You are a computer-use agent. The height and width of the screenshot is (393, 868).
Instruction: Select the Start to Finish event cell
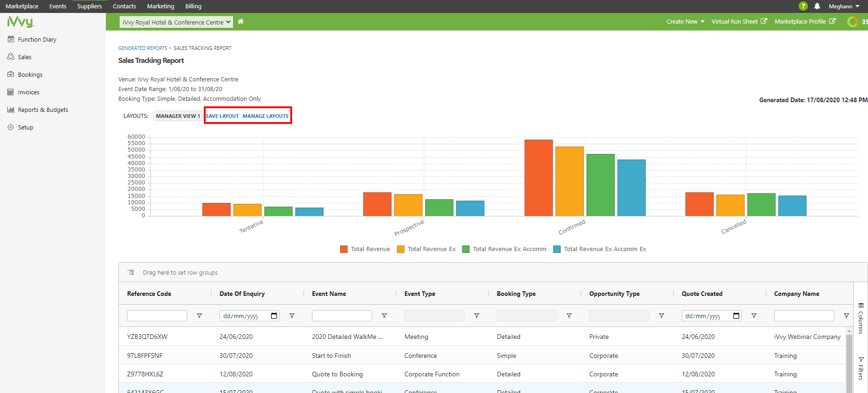[x=331, y=356]
